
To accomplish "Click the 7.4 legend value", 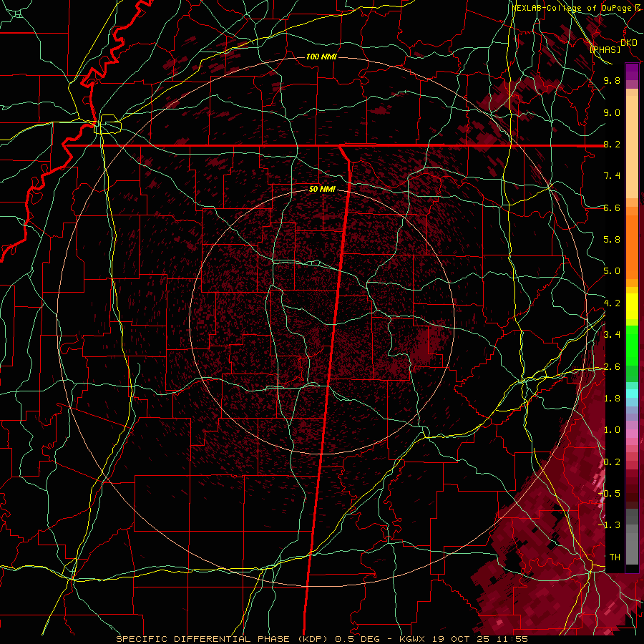I will [x=612, y=176].
